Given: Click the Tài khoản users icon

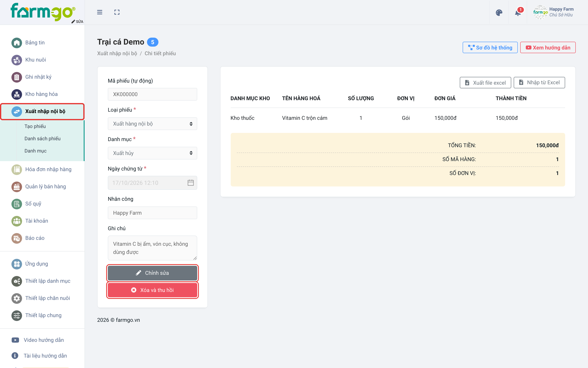Looking at the screenshot, I should coord(17,221).
